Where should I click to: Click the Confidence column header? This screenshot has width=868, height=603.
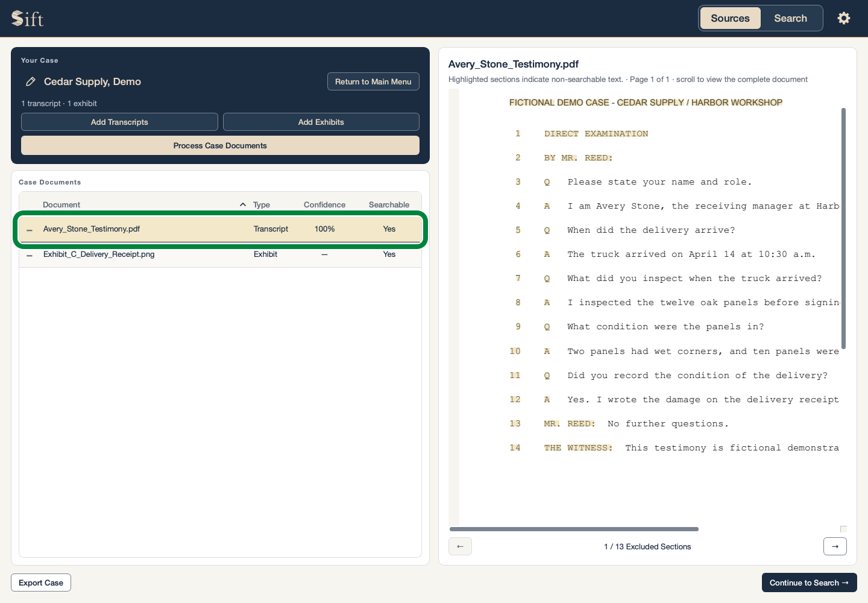click(324, 204)
